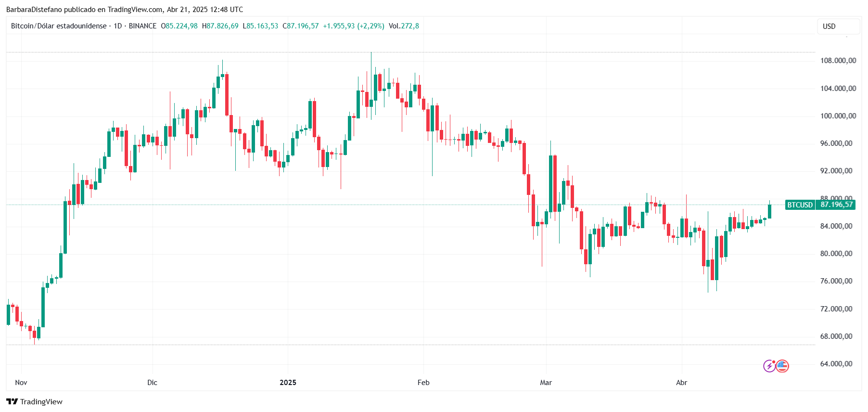The width and height of the screenshot is (868, 412).
Task: Click the BINANCE exchange label
Action: click(142, 26)
